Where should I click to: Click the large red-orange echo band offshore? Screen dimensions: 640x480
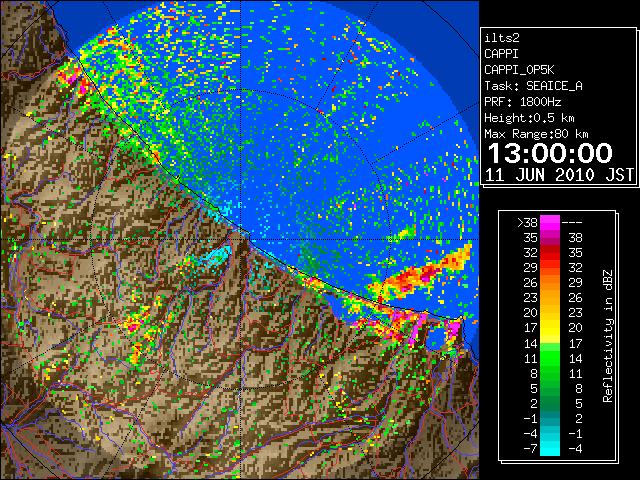(420, 273)
